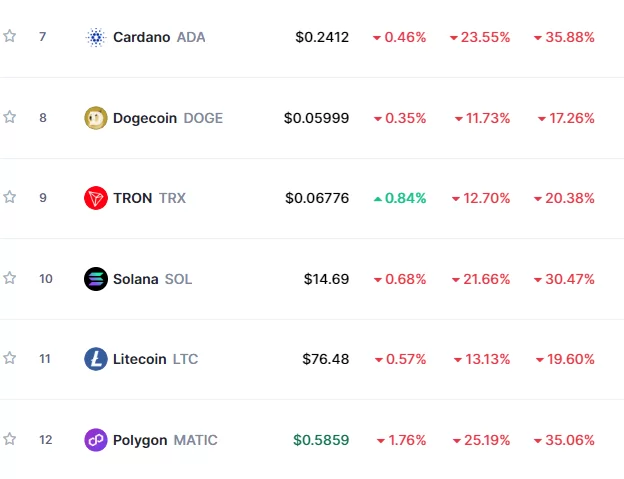Star Polygon in the watchlist column
Image resolution: width=624 pixels, height=479 pixels.
pos(10,439)
